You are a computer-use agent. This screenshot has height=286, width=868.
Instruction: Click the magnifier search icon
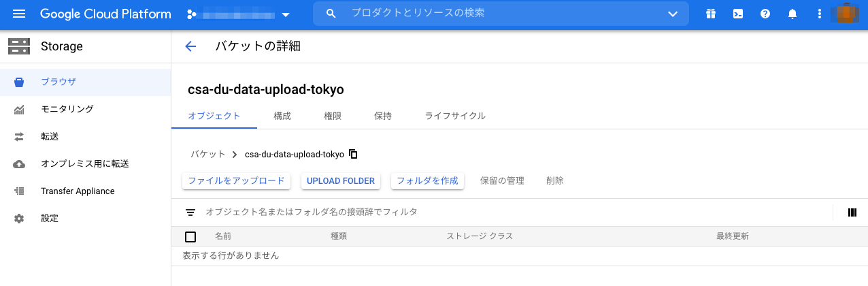tap(331, 14)
